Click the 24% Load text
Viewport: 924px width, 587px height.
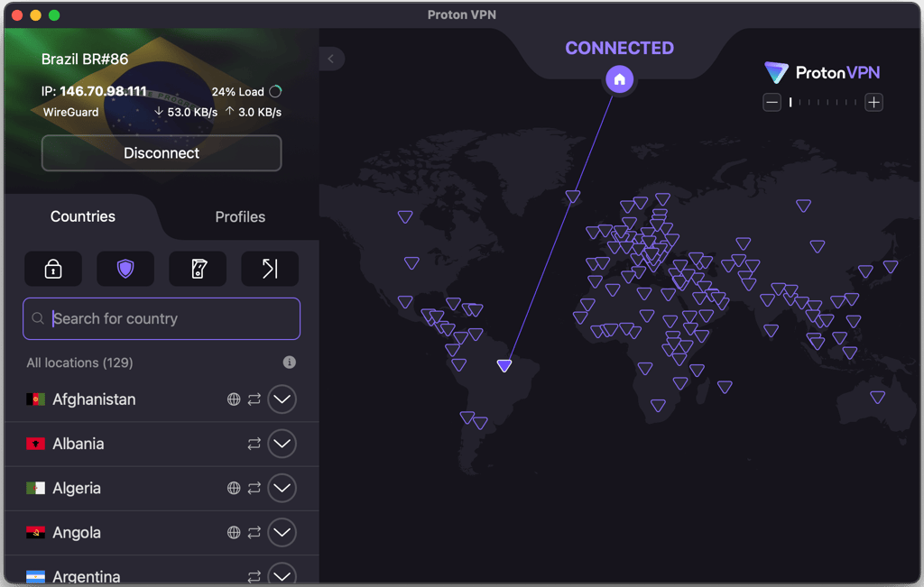[x=237, y=92]
